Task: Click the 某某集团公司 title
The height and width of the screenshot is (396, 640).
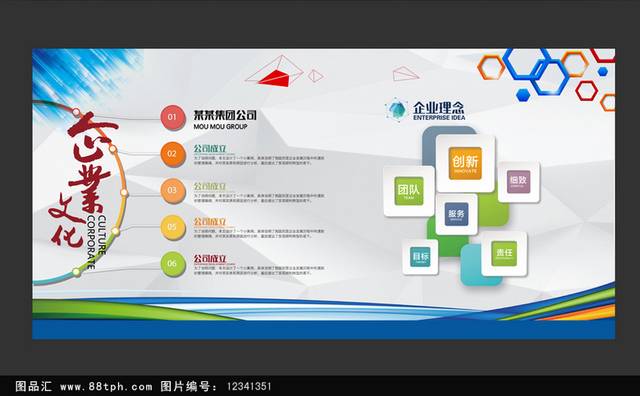Action: (x=225, y=115)
